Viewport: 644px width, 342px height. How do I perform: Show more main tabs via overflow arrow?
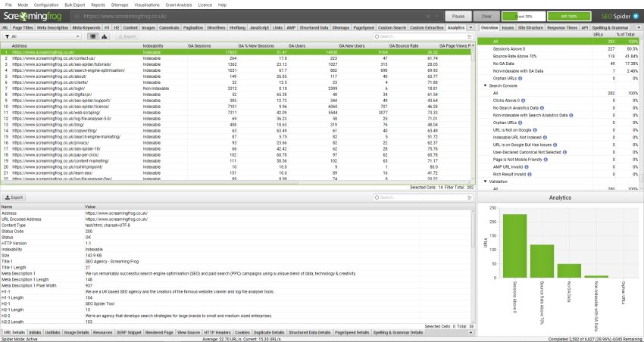point(470,28)
